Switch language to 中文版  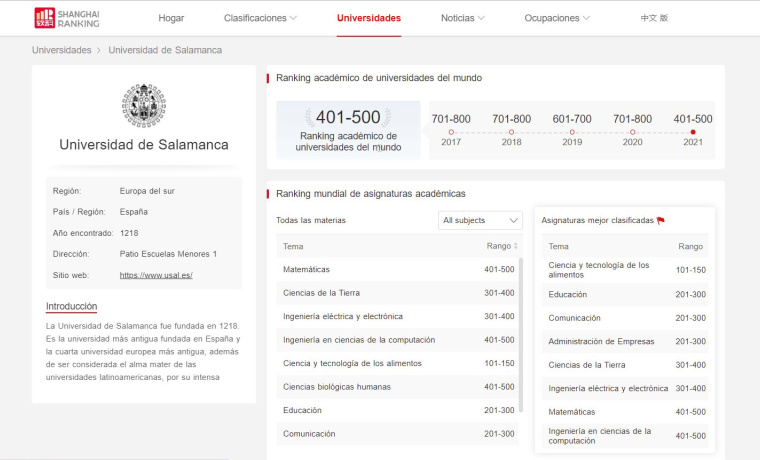coord(654,18)
